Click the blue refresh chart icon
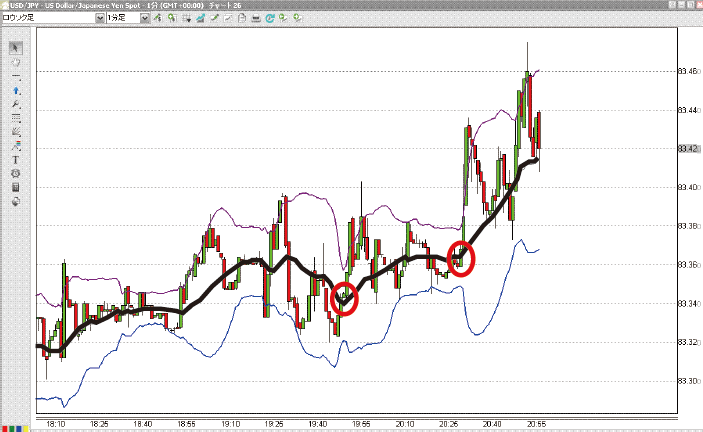 [x=272, y=18]
